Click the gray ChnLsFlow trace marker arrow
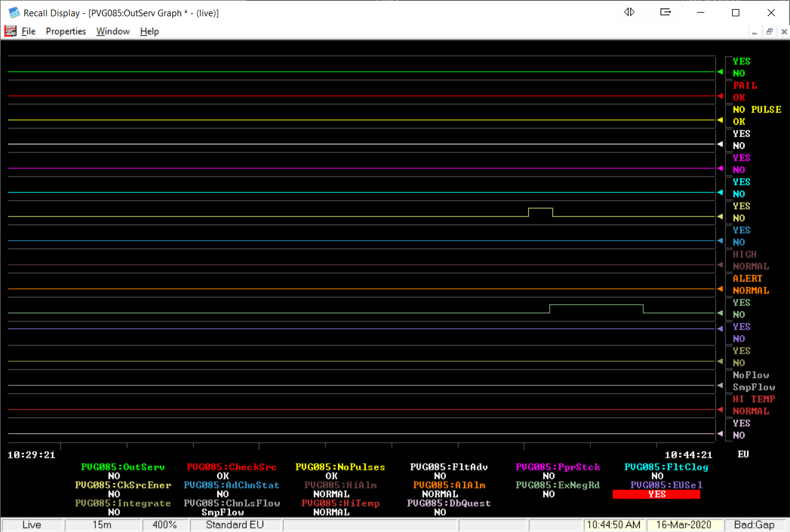Viewport: 790px width, 532px height. pyautogui.click(x=720, y=385)
